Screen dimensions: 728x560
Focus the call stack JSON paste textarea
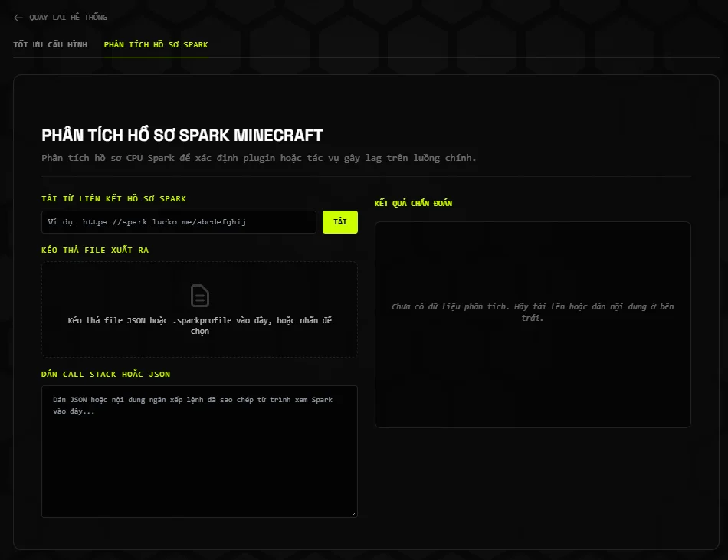(200, 451)
